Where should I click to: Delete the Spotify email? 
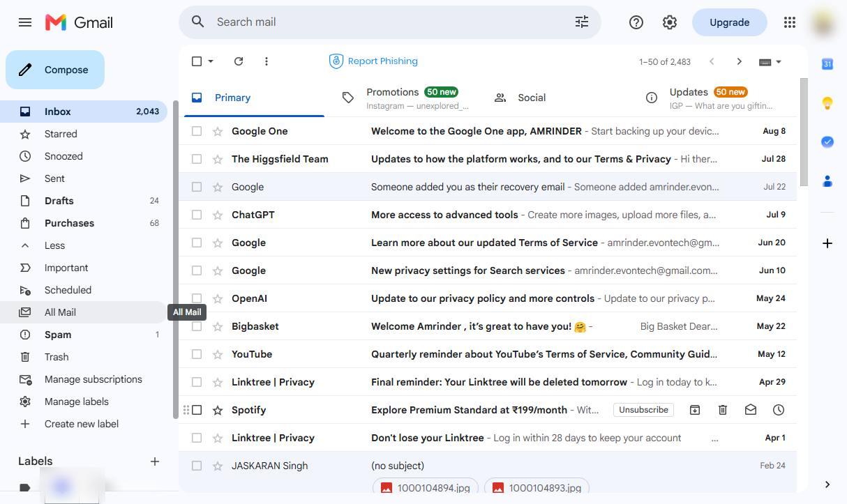point(723,410)
